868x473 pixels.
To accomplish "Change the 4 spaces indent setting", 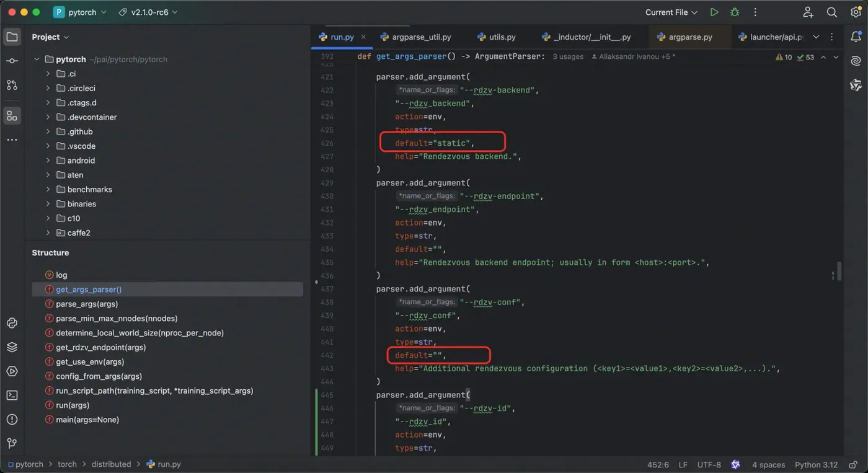I will [x=769, y=464].
